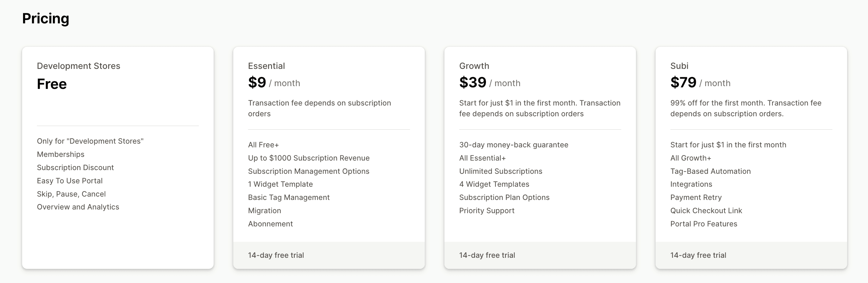Click the Quick Checkout Link feature
Viewport: 868px width, 283px height.
(706, 210)
